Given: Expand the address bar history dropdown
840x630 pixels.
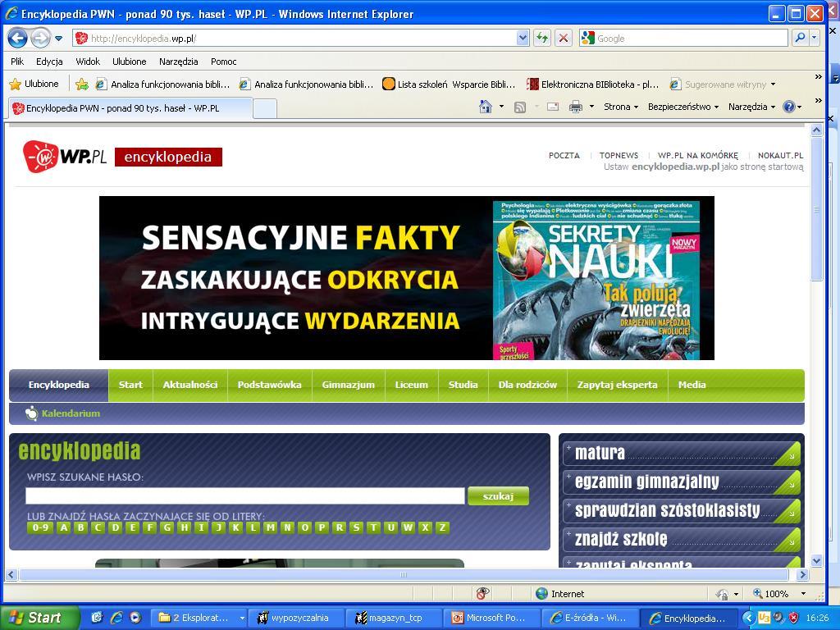Looking at the screenshot, I should tap(523, 38).
